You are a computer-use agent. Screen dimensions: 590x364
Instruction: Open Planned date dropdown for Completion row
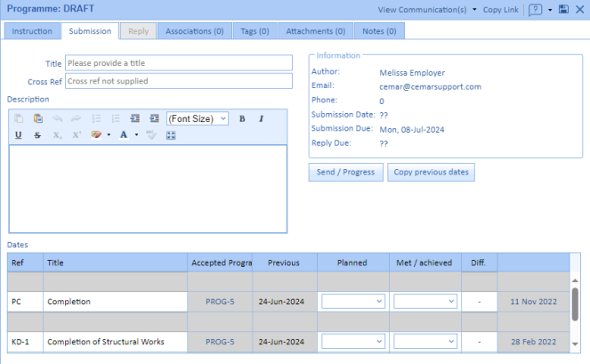coord(353,302)
